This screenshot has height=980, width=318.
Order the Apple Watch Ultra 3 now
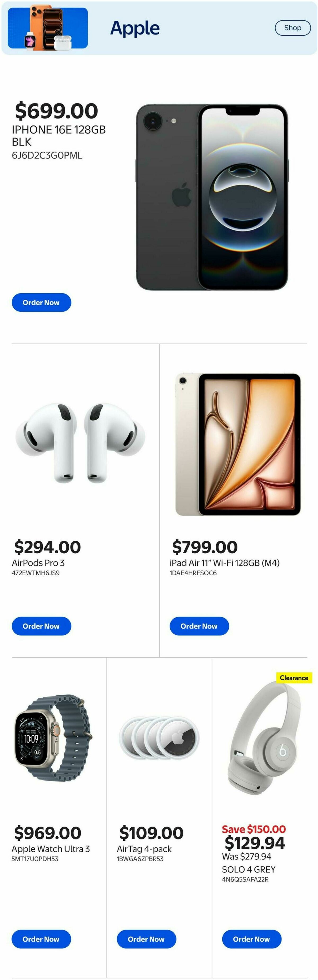41,939
